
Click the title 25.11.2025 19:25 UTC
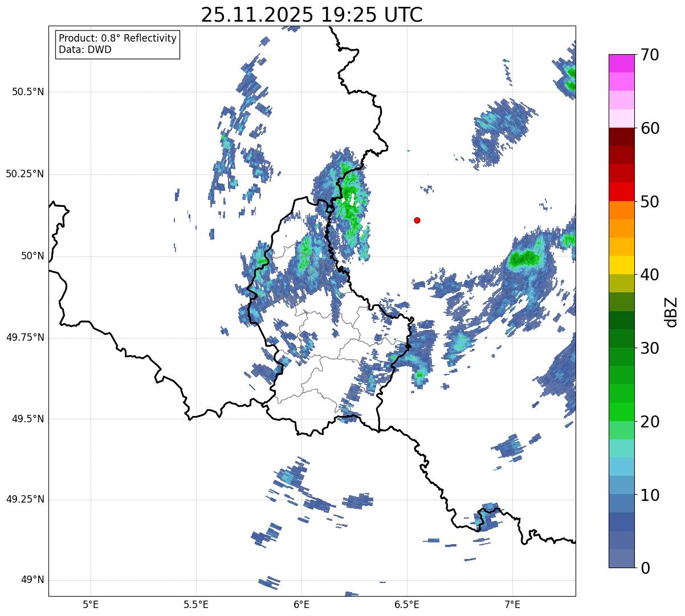click(x=312, y=15)
